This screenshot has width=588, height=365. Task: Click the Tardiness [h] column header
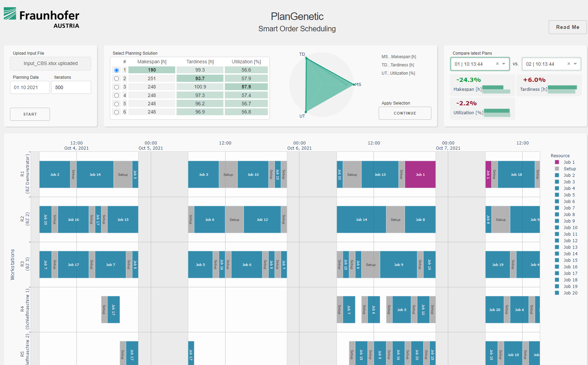click(200, 62)
